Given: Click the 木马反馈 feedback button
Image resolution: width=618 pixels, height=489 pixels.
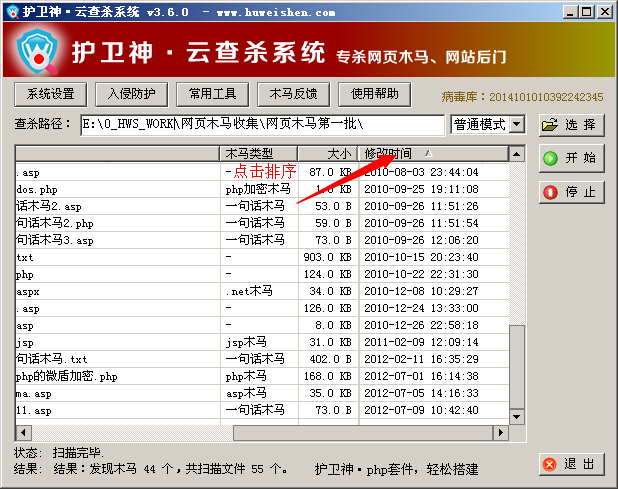Looking at the screenshot, I should (x=293, y=94).
